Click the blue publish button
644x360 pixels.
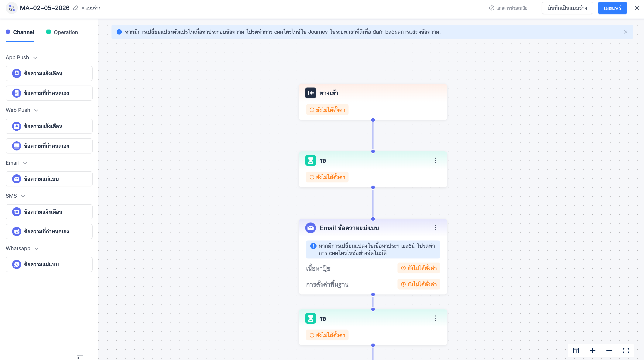tap(612, 8)
